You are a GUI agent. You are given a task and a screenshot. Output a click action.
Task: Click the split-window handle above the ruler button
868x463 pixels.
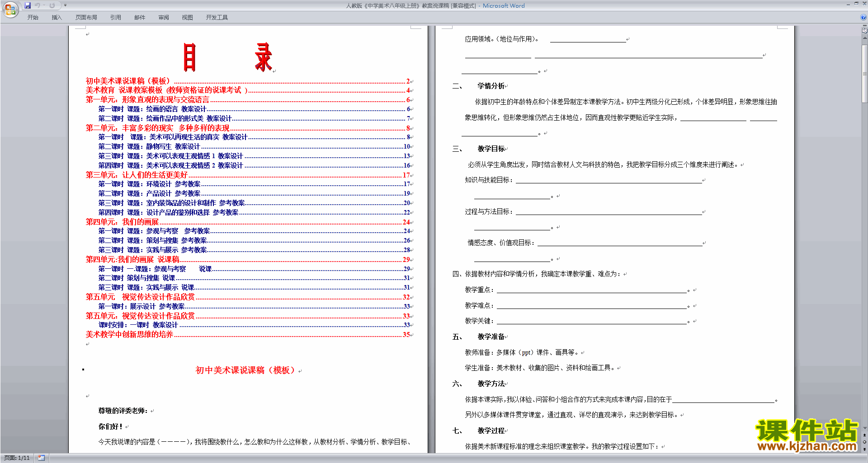[864, 26]
